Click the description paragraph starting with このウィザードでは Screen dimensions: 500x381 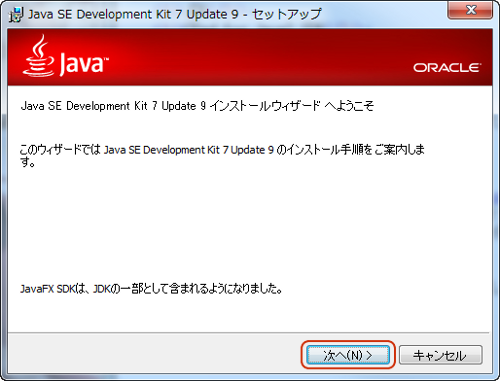(222, 155)
